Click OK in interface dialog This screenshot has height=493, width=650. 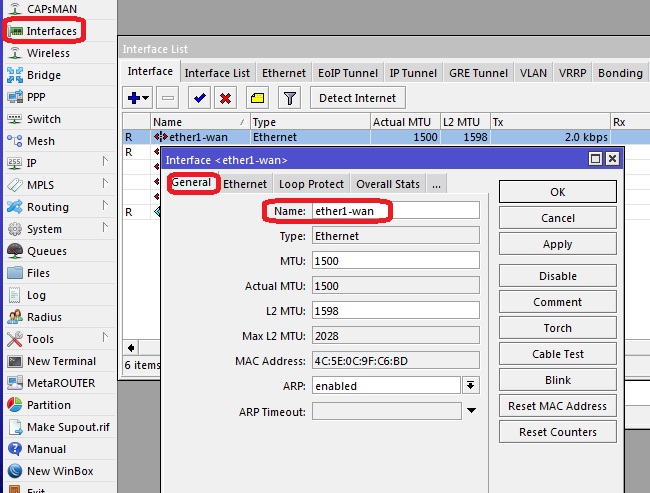click(558, 192)
